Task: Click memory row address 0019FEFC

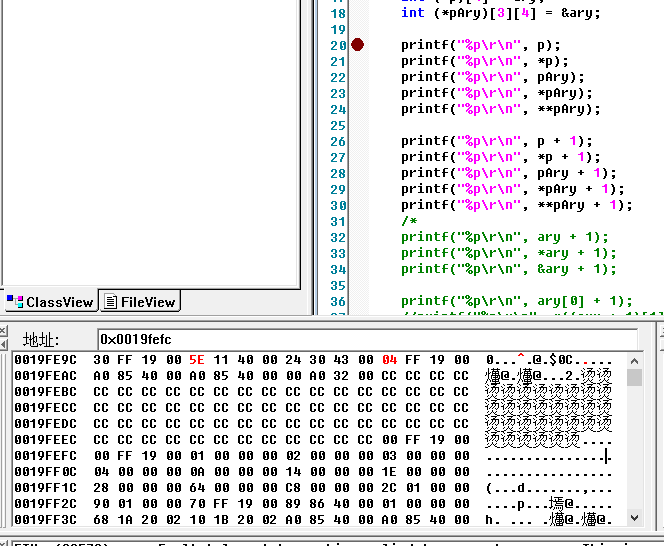Action: point(47,456)
